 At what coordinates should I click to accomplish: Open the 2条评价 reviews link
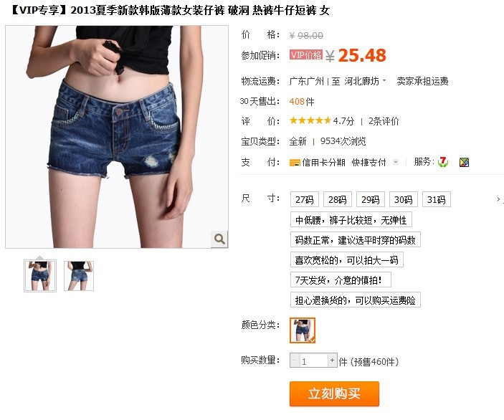(384, 121)
